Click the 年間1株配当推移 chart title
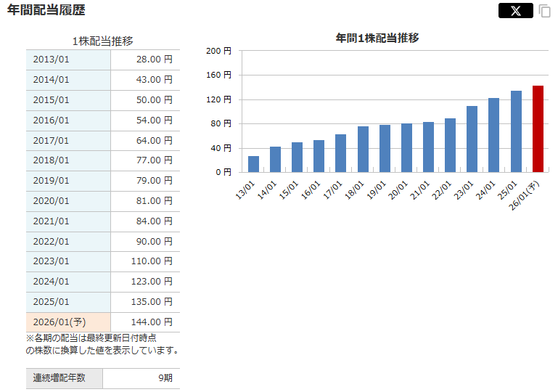The image size is (558, 392). pyautogui.click(x=377, y=38)
